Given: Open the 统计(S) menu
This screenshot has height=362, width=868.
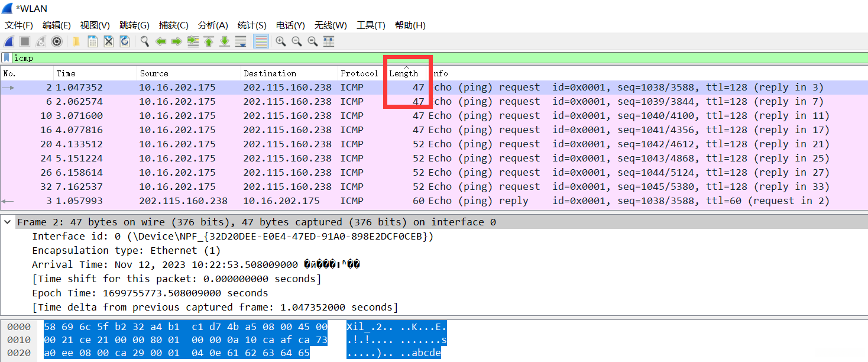Looking at the screenshot, I should coord(252,25).
